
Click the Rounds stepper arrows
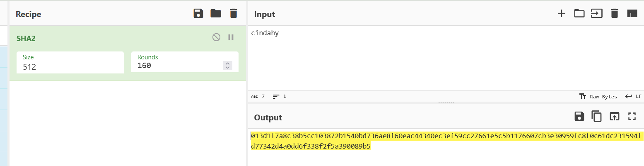tap(227, 66)
